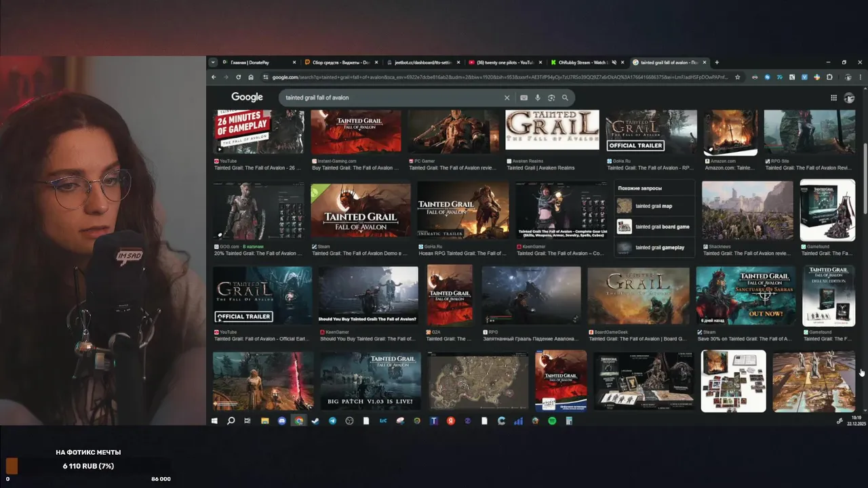Clear the Google search box text
The width and height of the screenshot is (868, 488).
[x=507, y=98]
